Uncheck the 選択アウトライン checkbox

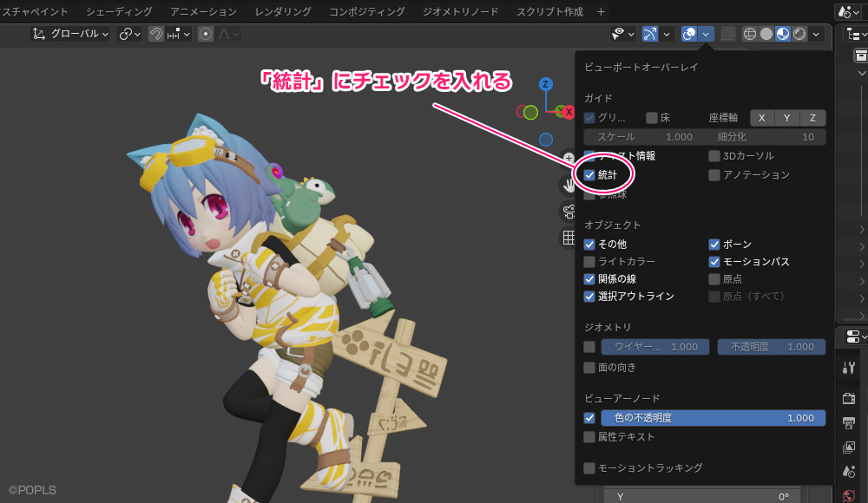coord(589,296)
